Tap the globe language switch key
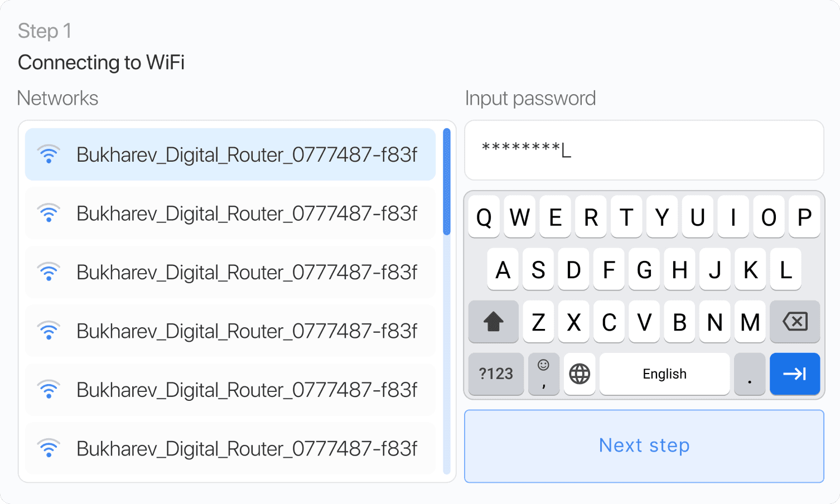The height and width of the screenshot is (504, 840). 580,374
